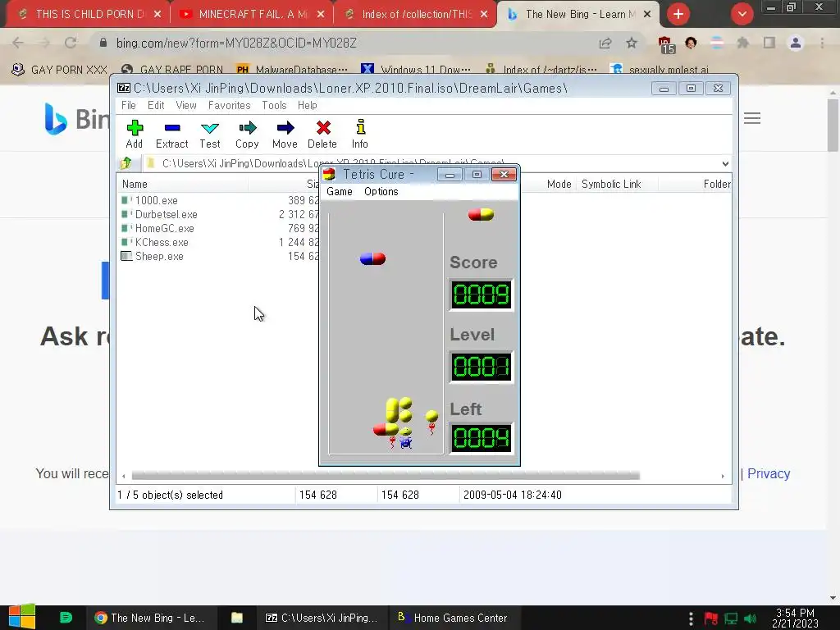Viewport: 840px width, 630px height.
Task: Click Chrome's back arrow
Action: coord(18,43)
